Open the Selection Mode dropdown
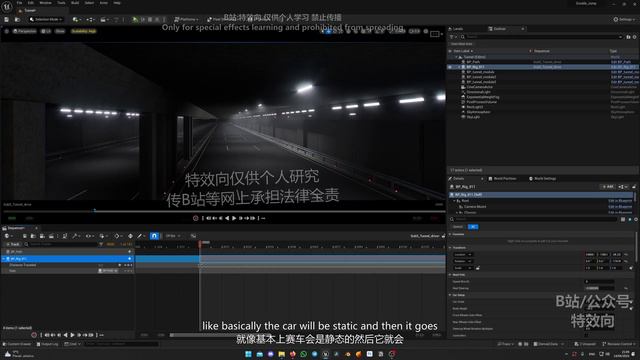This screenshot has height=360, width=640. (46, 20)
